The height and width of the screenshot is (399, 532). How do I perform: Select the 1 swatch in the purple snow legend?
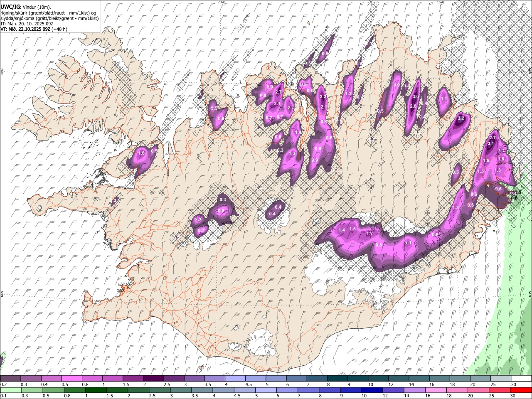[x=112, y=378]
